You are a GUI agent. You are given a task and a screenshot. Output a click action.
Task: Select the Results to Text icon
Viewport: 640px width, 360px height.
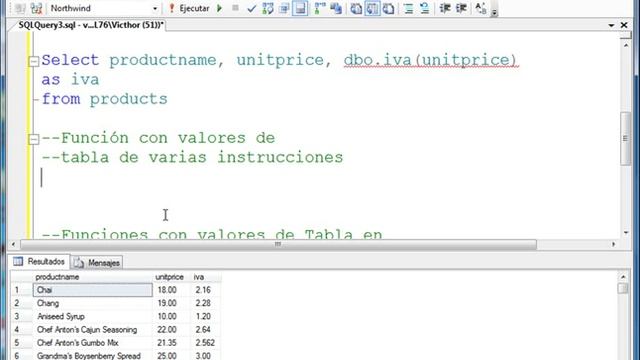(356, 8)
